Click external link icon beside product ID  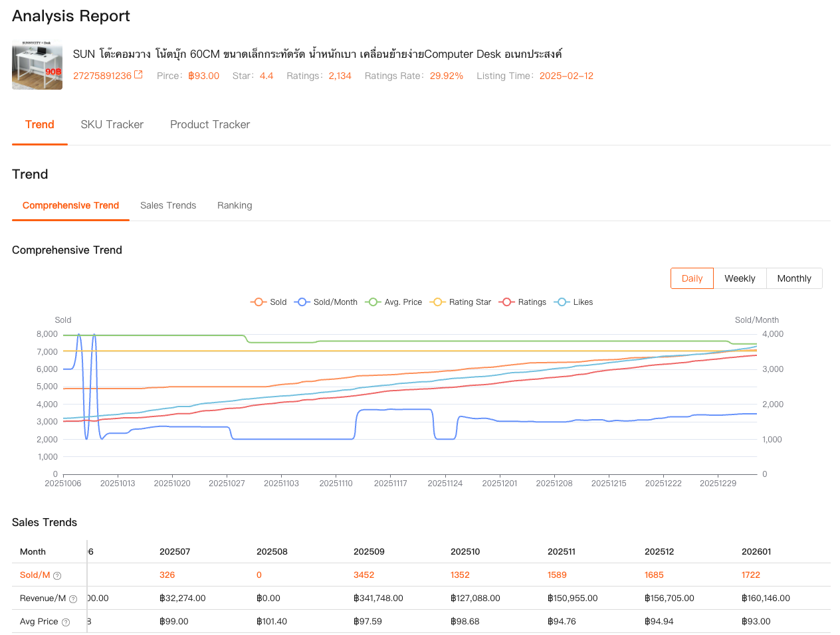click(x=138, y=75)
